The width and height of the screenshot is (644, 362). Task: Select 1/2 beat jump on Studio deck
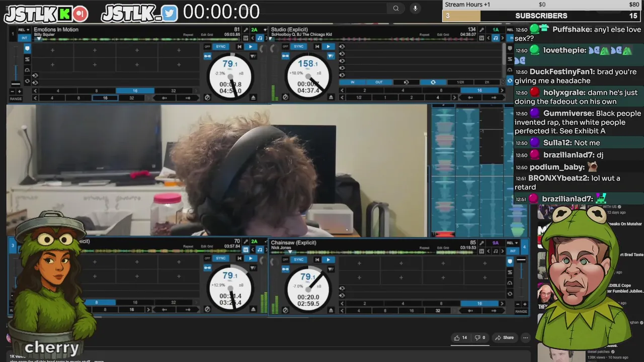pyautogui.click(x=359, y=98)
